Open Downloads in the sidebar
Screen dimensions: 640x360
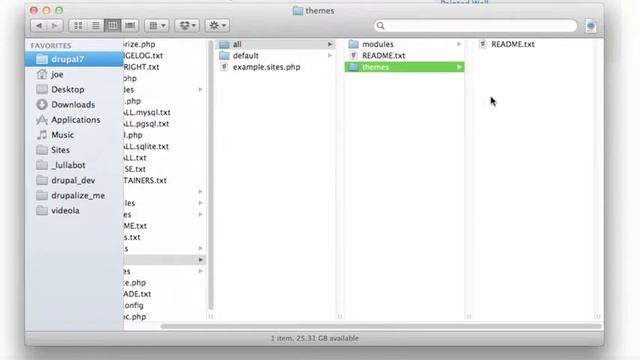[74, 104]
